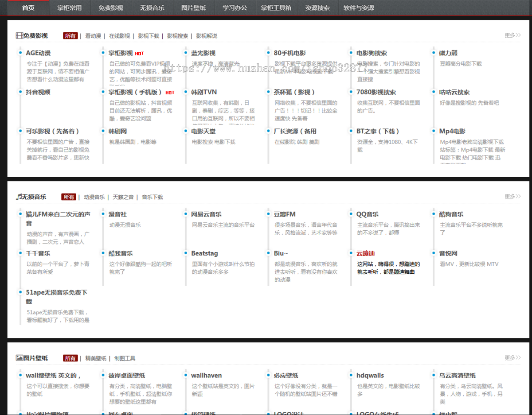The image size is (532, 415).
Task: Open the 掌柜常用 navigation item
Action: [x=70, y=8]
